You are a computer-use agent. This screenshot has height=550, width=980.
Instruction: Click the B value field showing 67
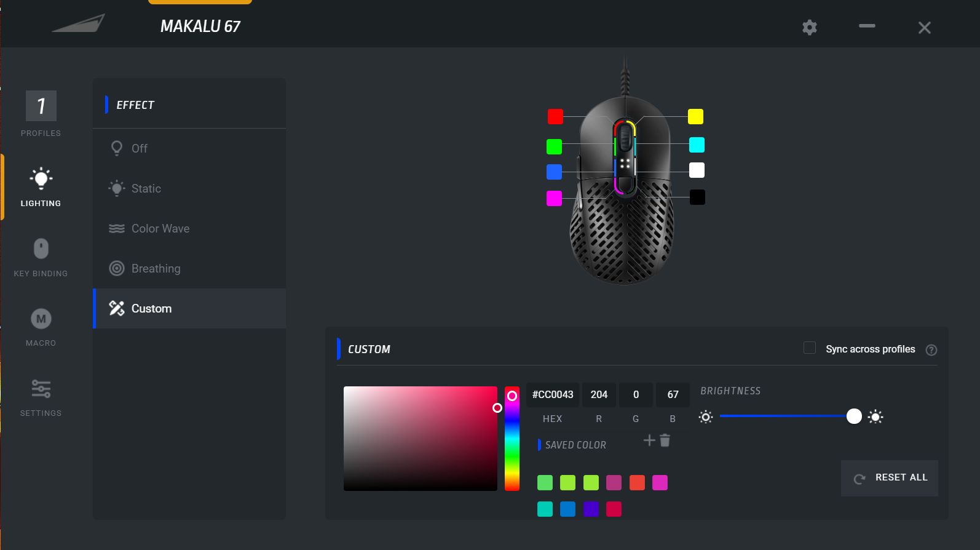tap(673, 394)
